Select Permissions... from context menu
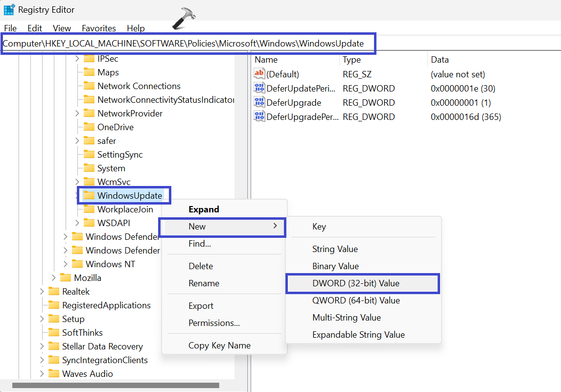 (214, 323)
